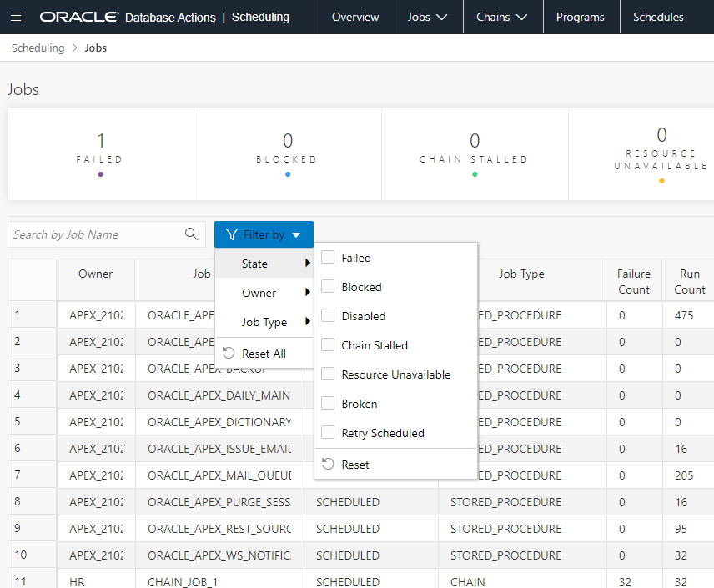
Task: Click the Reset All undo icon
Action: [229, 354]
